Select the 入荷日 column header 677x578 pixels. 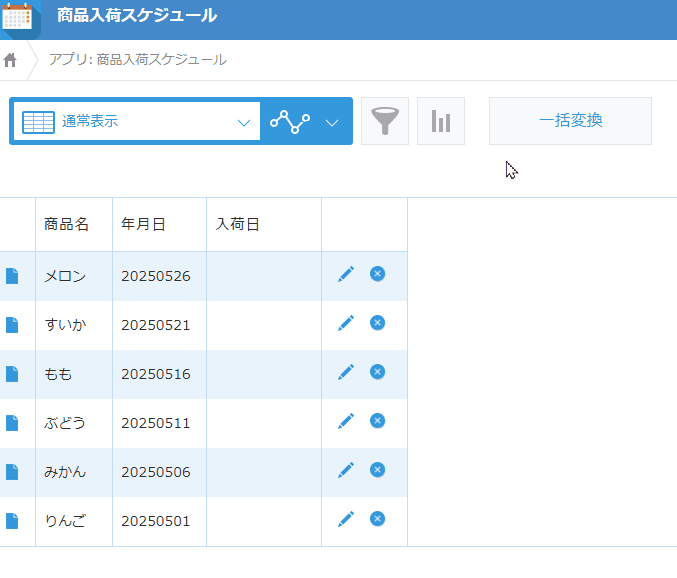[x=237, y=224]
